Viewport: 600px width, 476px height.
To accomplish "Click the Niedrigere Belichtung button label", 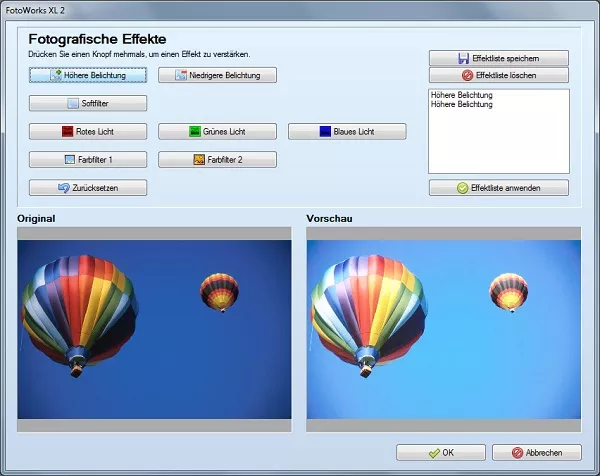I will pyautogui.click(x=225, y=75).
